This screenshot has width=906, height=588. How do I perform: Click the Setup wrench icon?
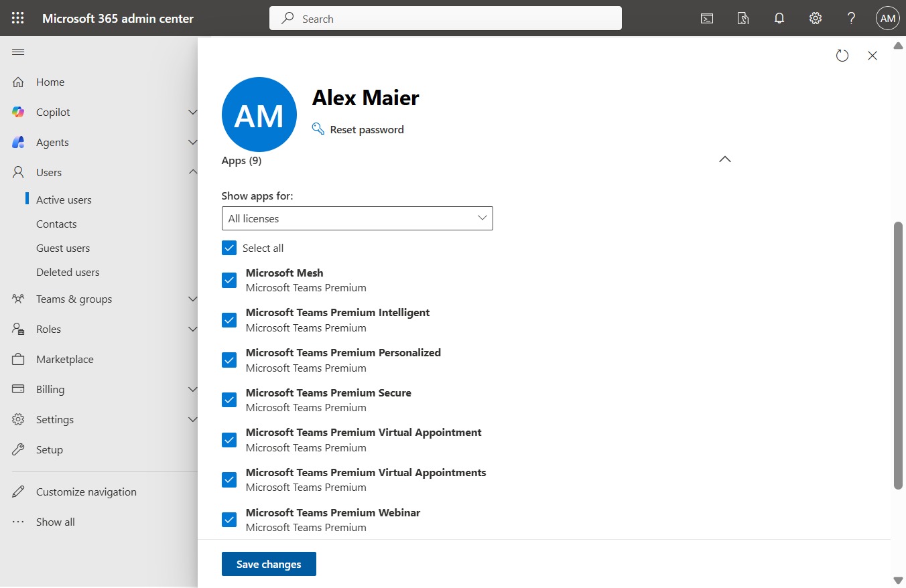[x=18, y=449]
